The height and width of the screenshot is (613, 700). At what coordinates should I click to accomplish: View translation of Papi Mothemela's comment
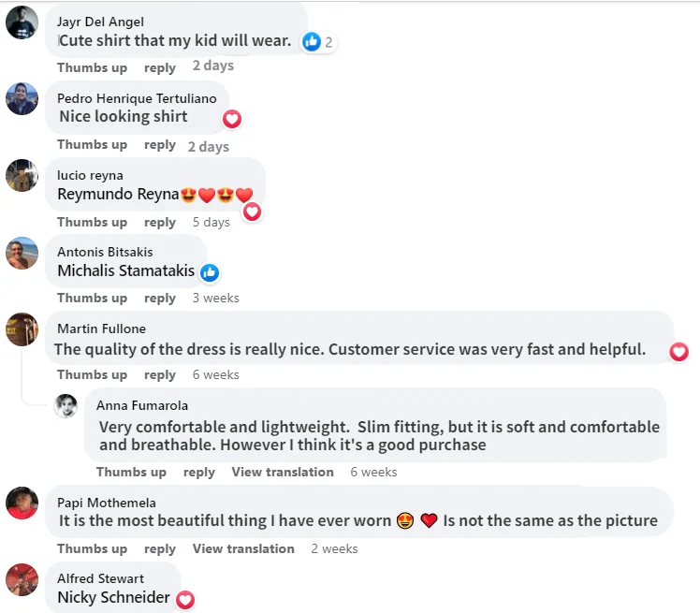pos(243,548)
